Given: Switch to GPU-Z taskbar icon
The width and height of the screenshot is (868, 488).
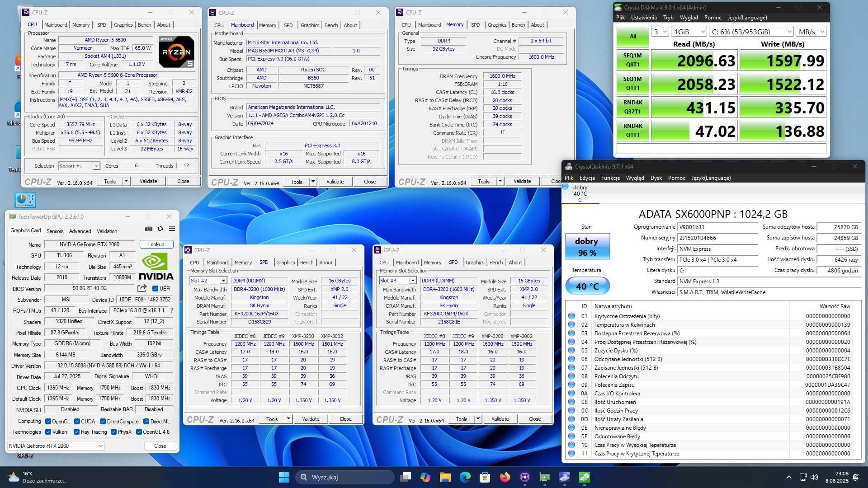Looking at the screenshot, I should pyautogui.click(x=545, y=477).
